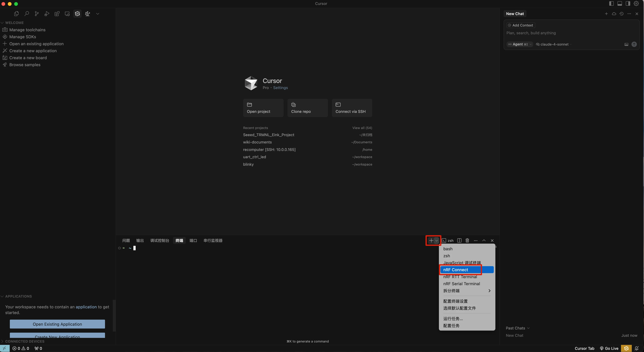Toggle the bottom panel layout button

click(620, 3)
